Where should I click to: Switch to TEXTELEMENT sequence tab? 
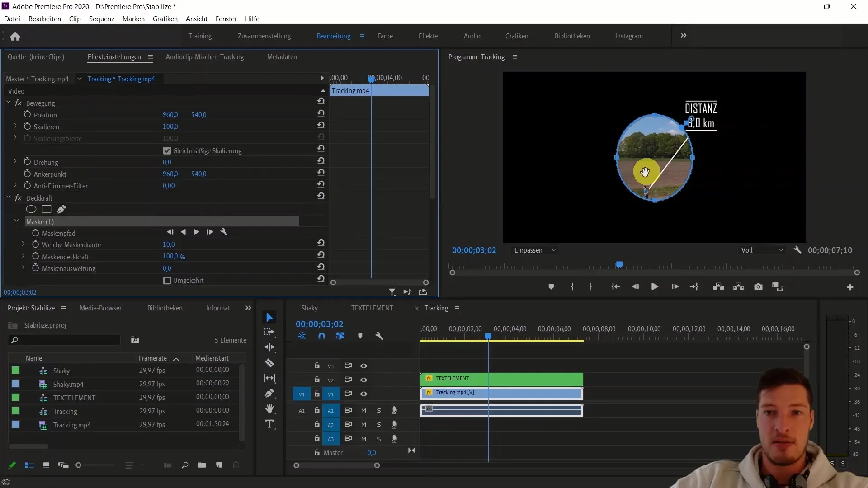[372, 308]
